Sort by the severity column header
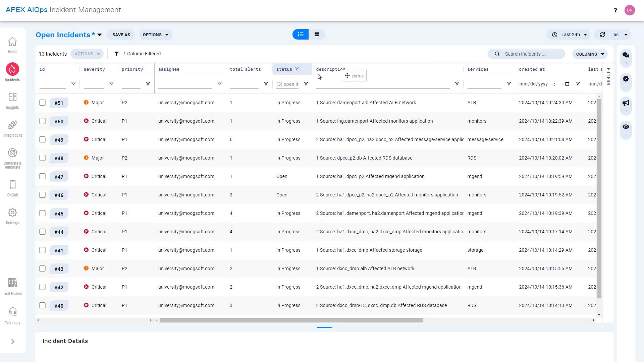644x362 pixels. (94, 69)
